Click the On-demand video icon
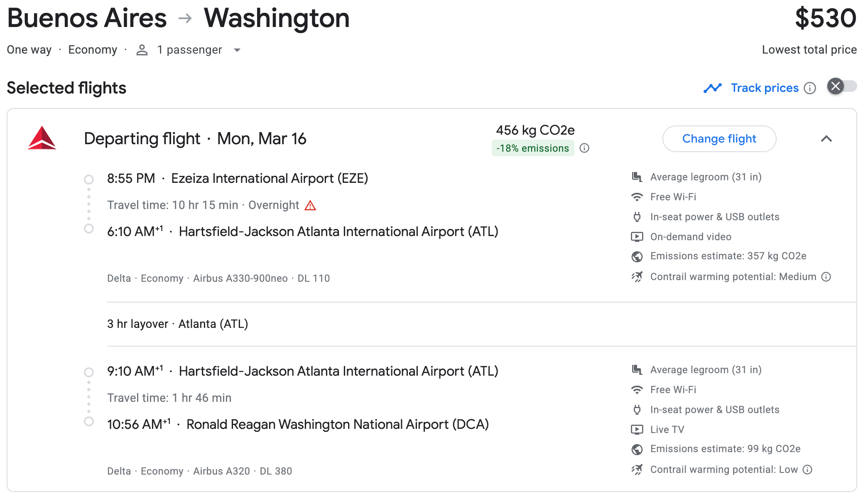Image resolution: width=868 pixels, height=502 pixels. (x=637, y=237)
